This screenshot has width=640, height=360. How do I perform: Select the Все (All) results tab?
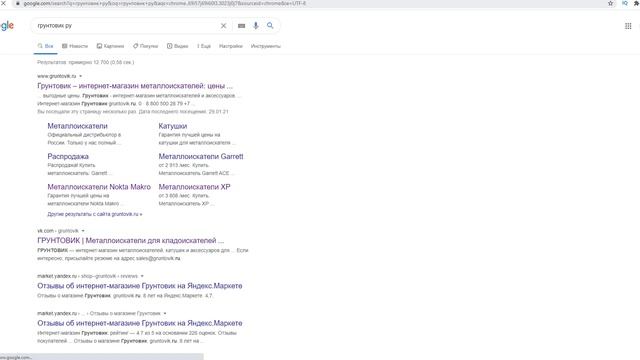(x=45, y=46)
